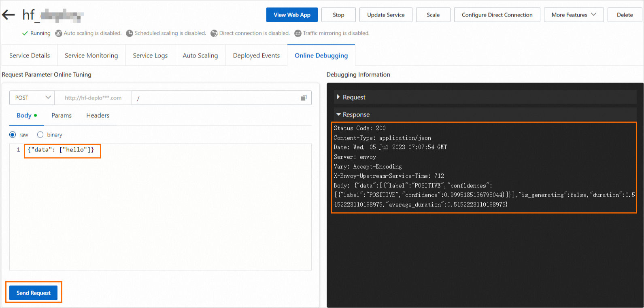Click the Traffic mirroring status icon

tap(298, 33)
